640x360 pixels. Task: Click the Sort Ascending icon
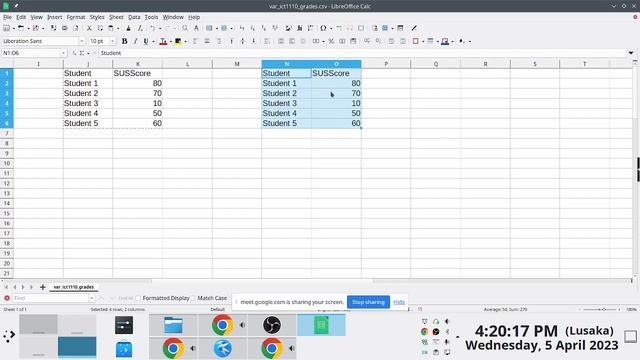(253, 28)
